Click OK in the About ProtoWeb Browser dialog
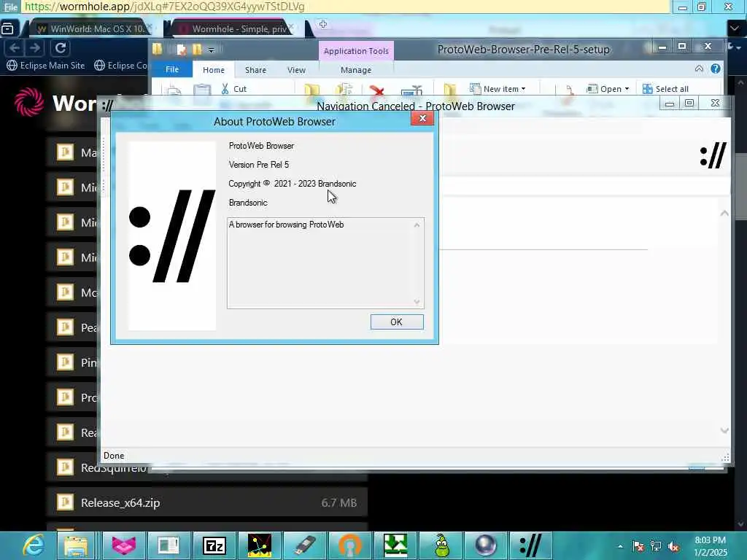This screenshot has height=560, width=747. pos(397,322)
